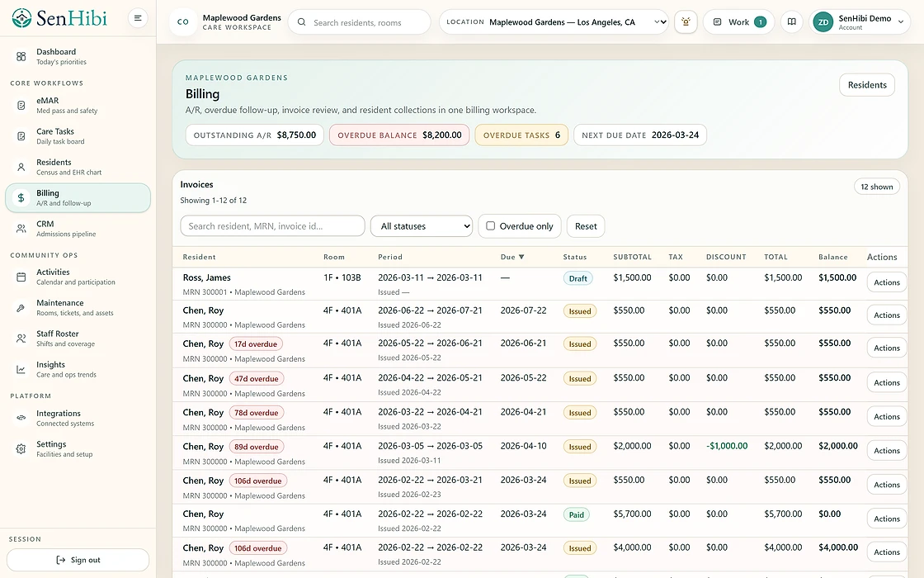Open Actions for Chen, Roy 89d overdue invoice
The height and width of the screenshot is (578, 924).
887,451
